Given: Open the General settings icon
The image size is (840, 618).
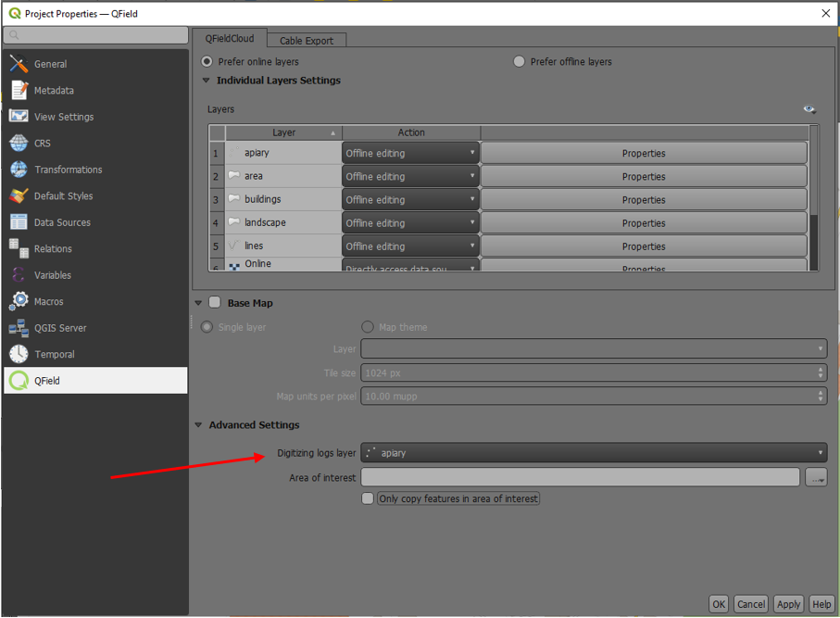Looking at the screenshot, I should coord(19,64).
